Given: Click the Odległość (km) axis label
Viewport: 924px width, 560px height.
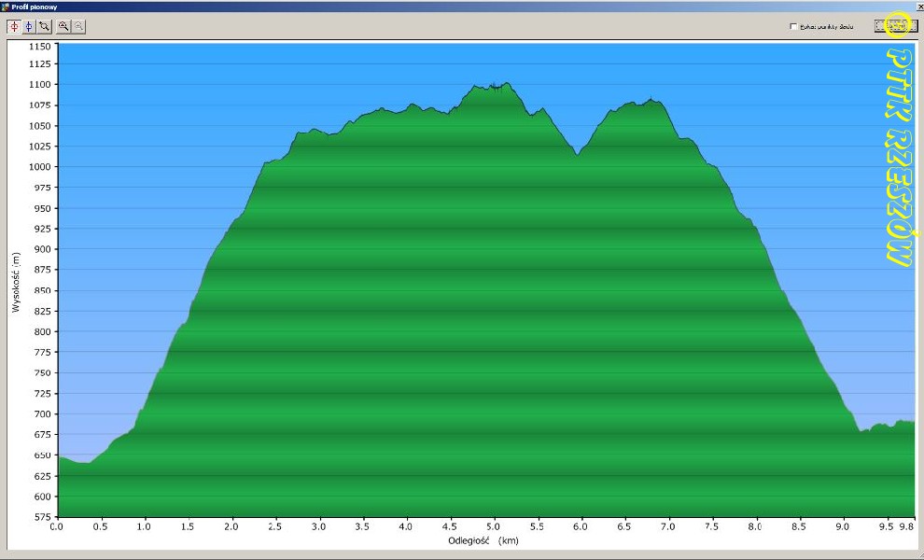Looking at the screenshot, I should (x=481, y=540).
